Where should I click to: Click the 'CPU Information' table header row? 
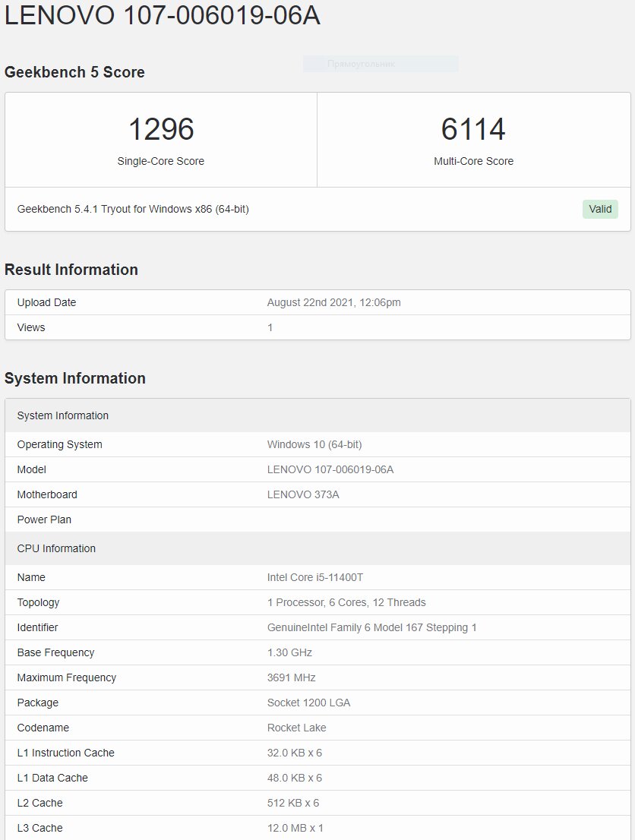[317, 548]
